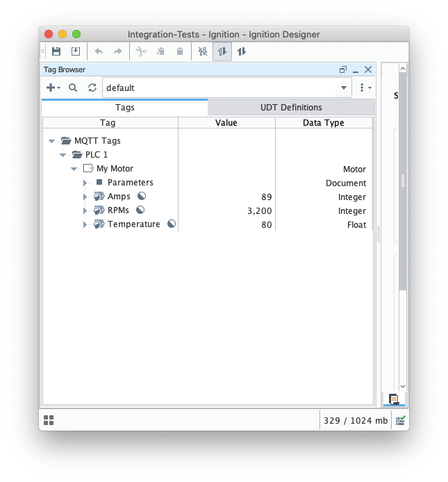Click the gateway connection status icon
The width and height of the screenshot is (448, 482).
[x=400, y=420]
